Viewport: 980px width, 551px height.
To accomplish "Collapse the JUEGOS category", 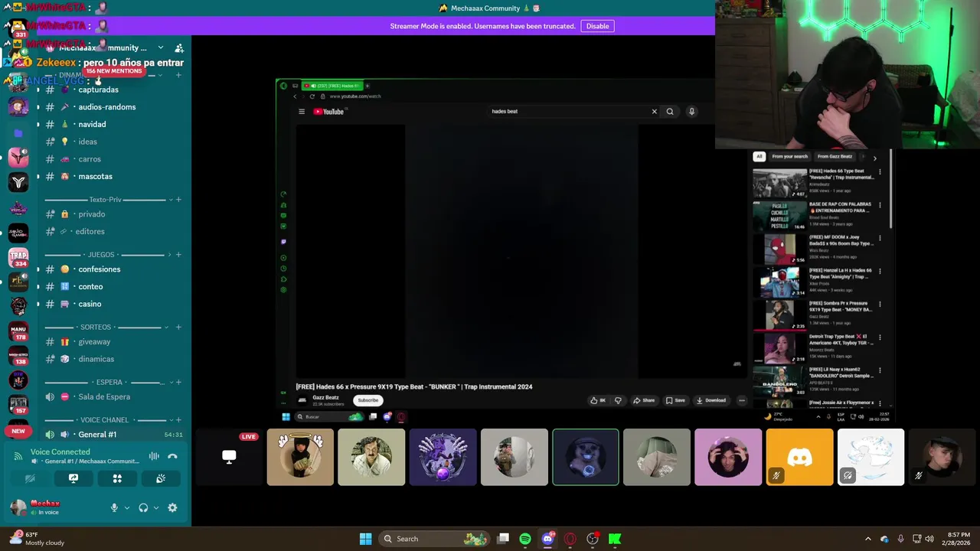I will [101, 255].
